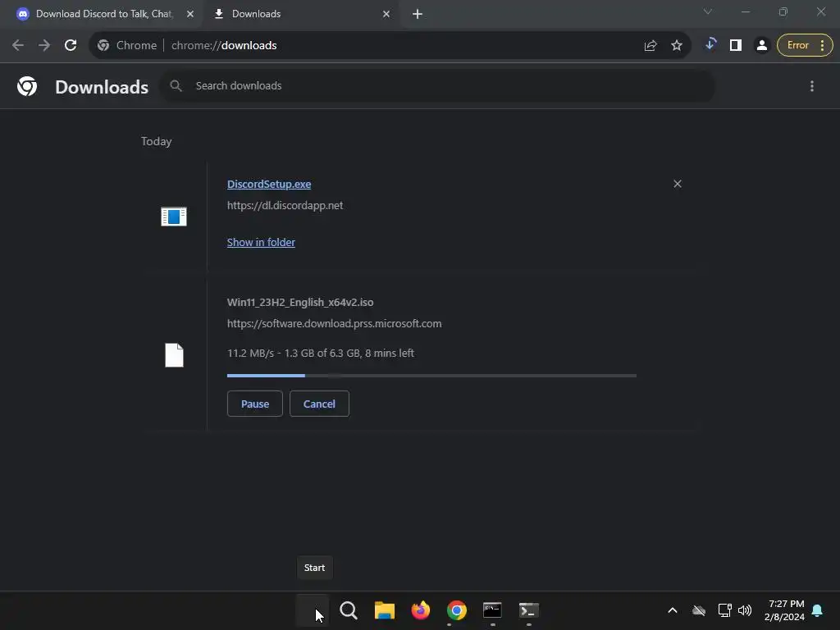Open the notifications bell icon
The height and width of the screenshot is (630, 840).
click(817, 610)
